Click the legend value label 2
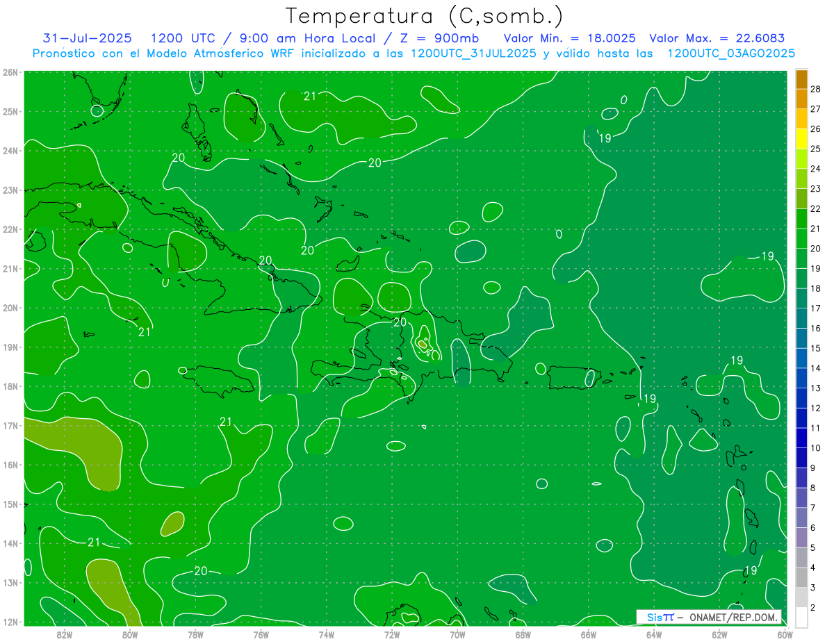Screen dimensions: 834x644 (x=812, y=608)
